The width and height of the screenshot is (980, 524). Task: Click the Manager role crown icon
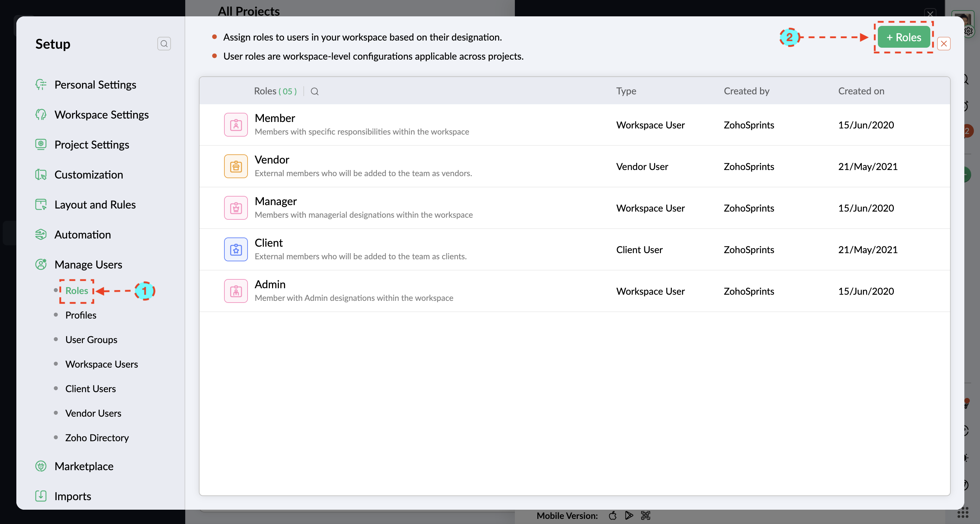click(x=236, y=208)
